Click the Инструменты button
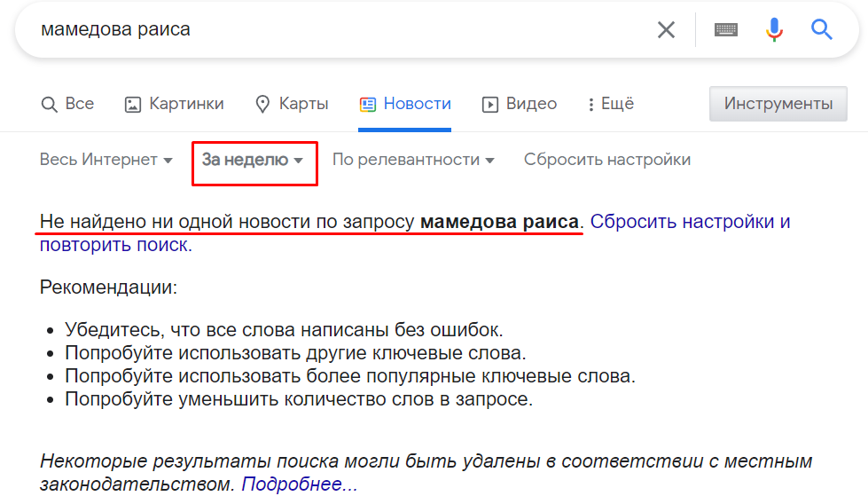Screen dimensions: 868x496 pos(778,104)
